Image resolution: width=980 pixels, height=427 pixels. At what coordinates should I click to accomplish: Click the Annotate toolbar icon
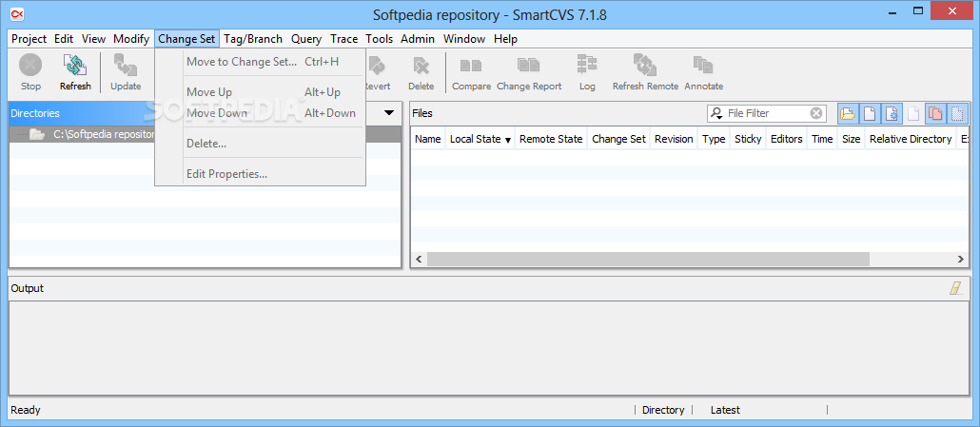(x=704, y=66)
